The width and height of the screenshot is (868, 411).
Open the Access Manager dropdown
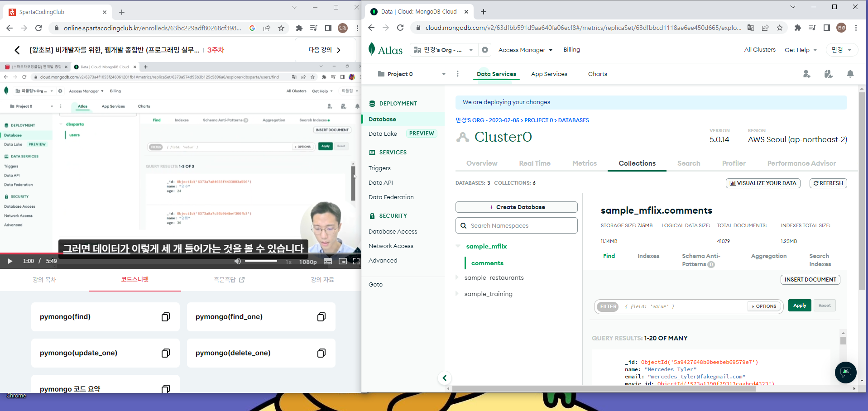(x=525, y=50)
